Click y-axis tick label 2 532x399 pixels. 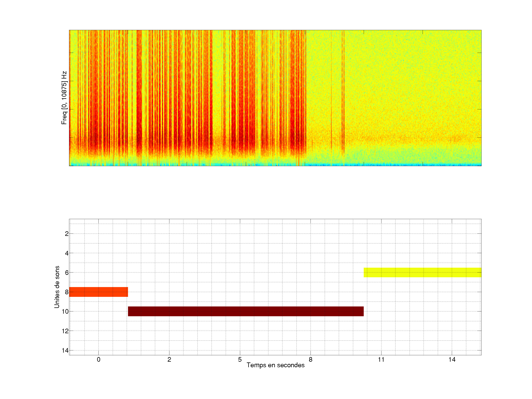pyautogui.click(x=67, y=234)
